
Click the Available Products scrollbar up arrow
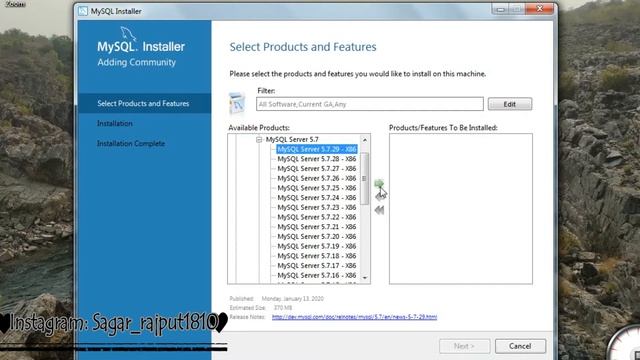(365, 140)
